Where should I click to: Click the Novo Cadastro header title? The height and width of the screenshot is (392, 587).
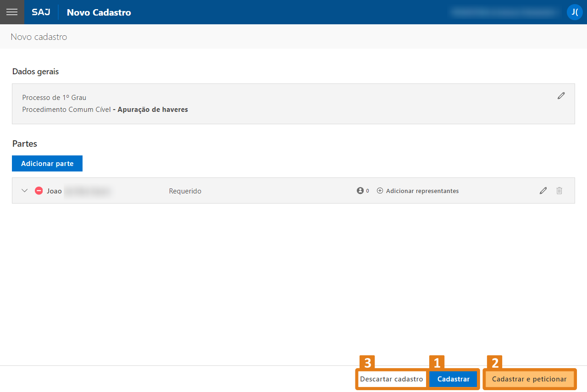[99, 12]
